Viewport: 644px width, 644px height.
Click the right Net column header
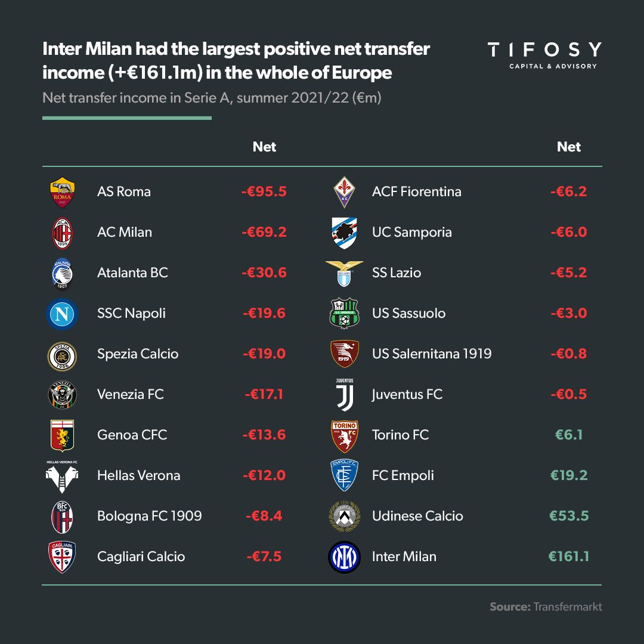[x=568, y=147]
